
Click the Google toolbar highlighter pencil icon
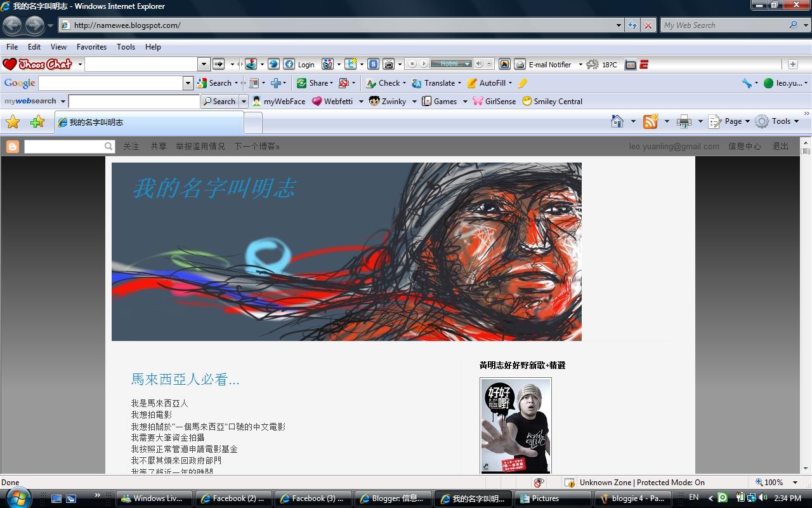click(x=522, y=83)
